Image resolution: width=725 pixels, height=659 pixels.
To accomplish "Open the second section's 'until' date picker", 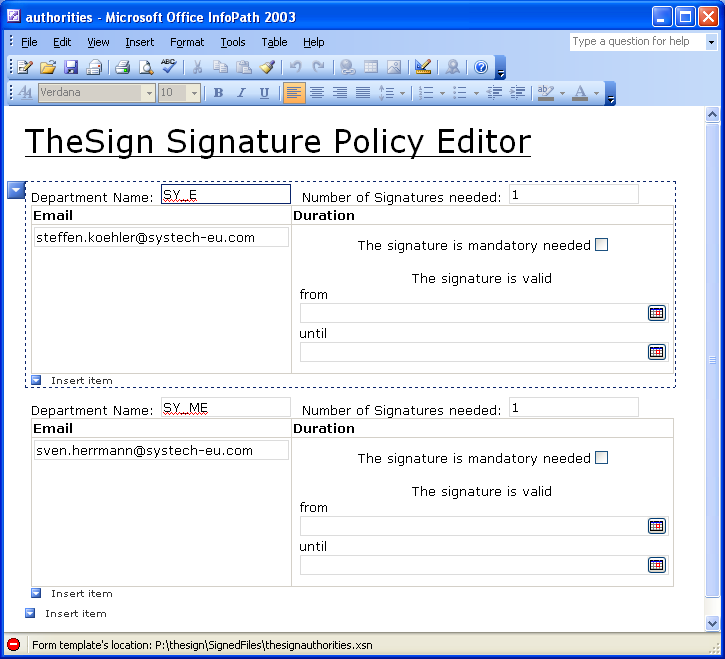I will pyautogui.click(x=656, y=565).
